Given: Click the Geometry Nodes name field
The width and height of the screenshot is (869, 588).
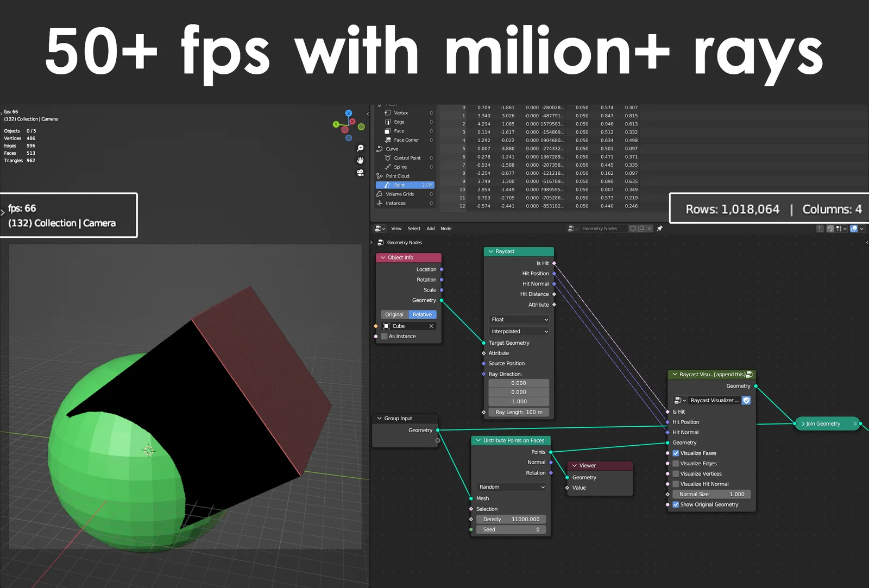Looking at the screenshot, I should [602, 229].
